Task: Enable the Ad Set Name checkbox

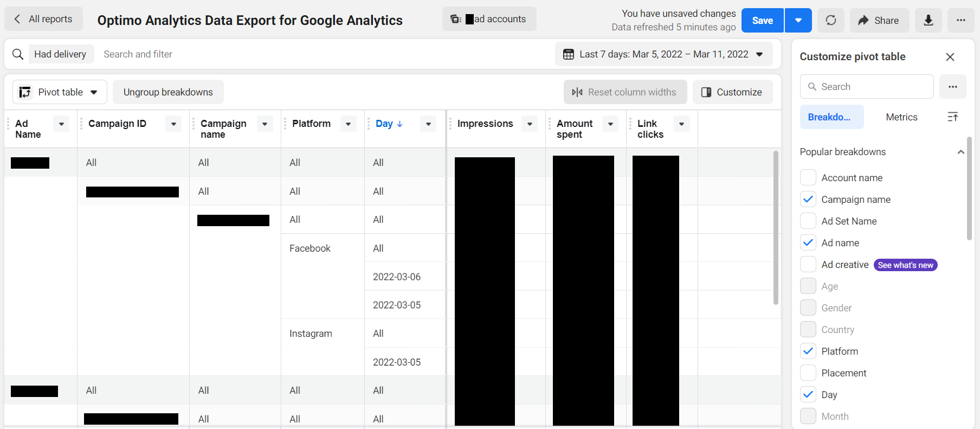Action: (808, 221)
